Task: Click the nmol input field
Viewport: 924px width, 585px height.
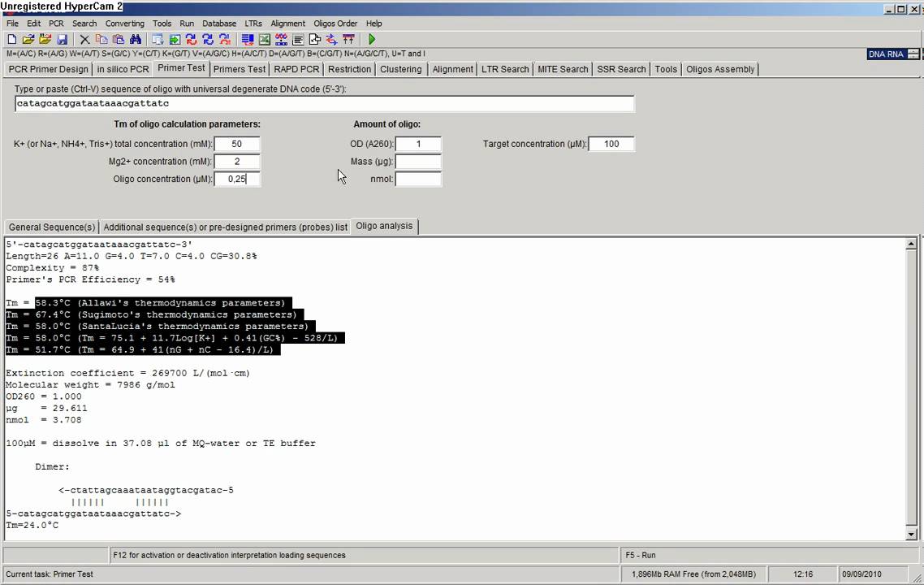Action: [418, 180]
